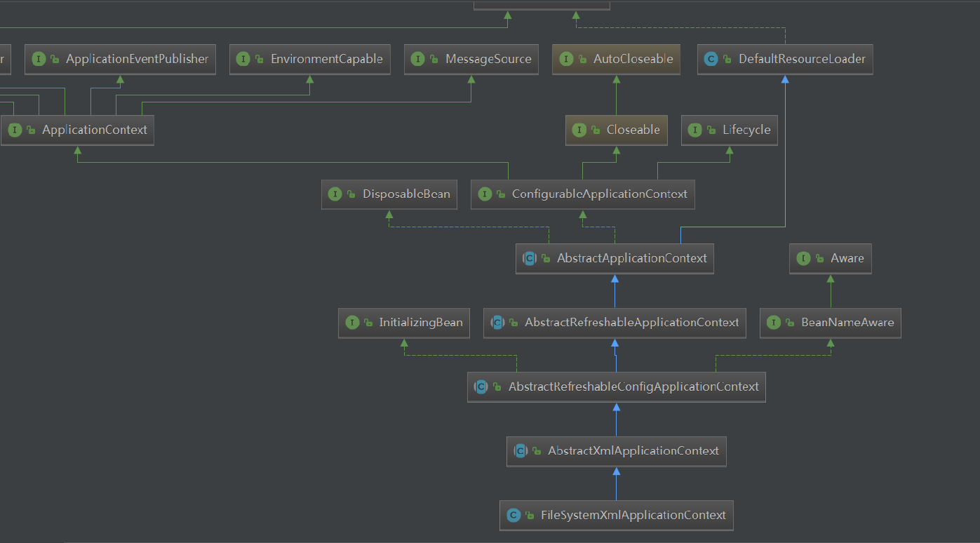The width and height of the screenshot is (980, 543).
Task: Select the Aware label text
Action: point(847,259)
